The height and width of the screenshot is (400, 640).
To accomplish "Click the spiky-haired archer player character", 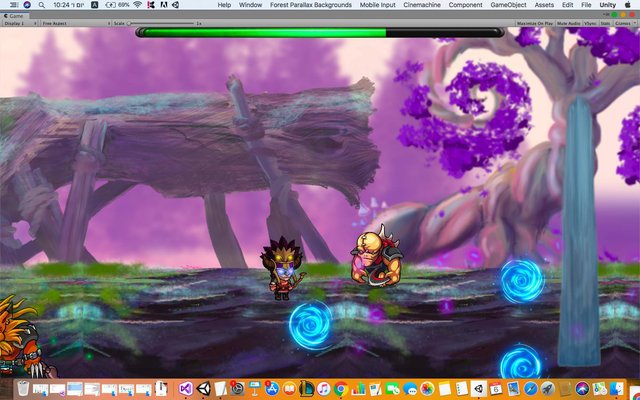I will (x=282, y=268).
